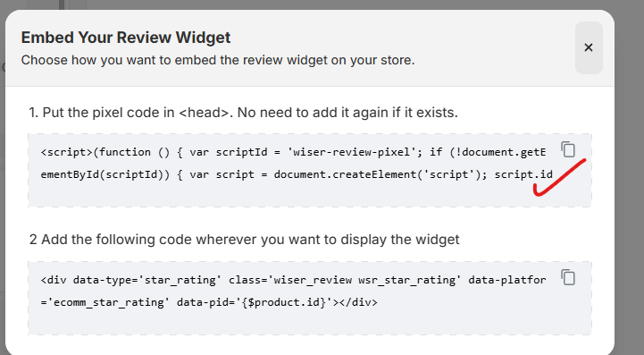Click inside the pixel script code block
Viewport: 644px width, 355px height.
(310, 170)
